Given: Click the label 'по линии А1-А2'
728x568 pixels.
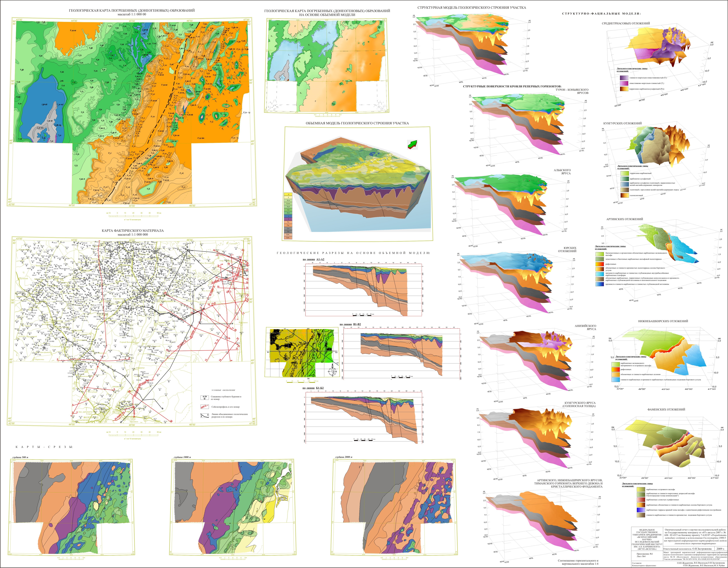Looking at the screenshot, I should (313, 259).
